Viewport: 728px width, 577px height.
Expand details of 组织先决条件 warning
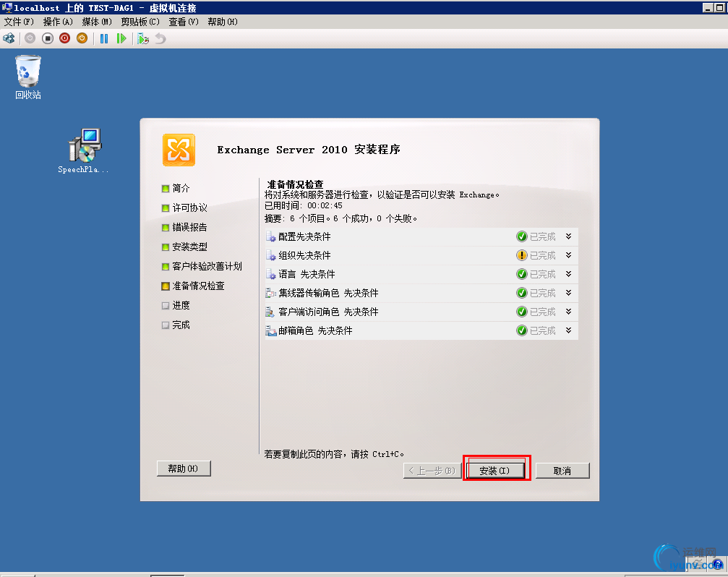[x=569, y=255]
